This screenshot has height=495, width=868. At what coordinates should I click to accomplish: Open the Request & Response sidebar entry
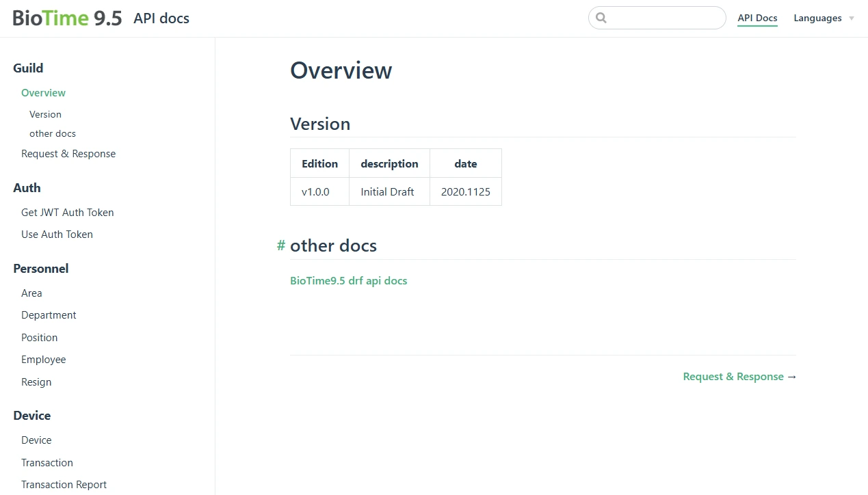point(68,153)
